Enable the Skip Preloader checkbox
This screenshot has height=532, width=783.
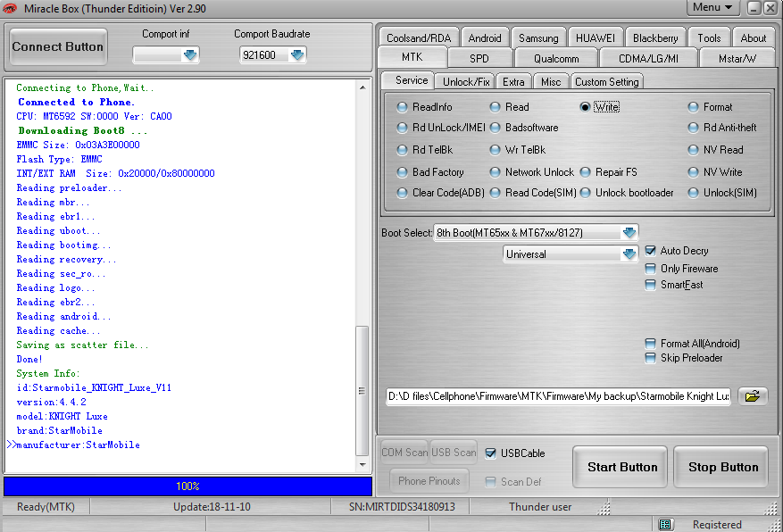[650, 358]
